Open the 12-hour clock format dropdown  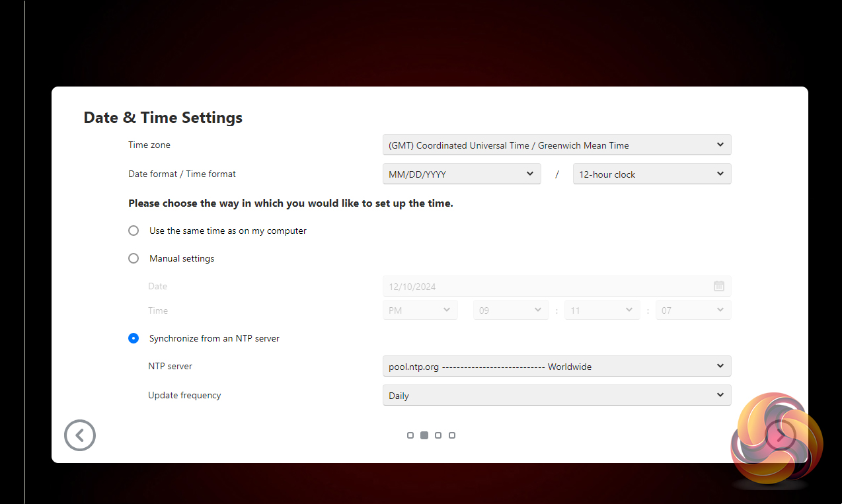click(x=652, y=174)
